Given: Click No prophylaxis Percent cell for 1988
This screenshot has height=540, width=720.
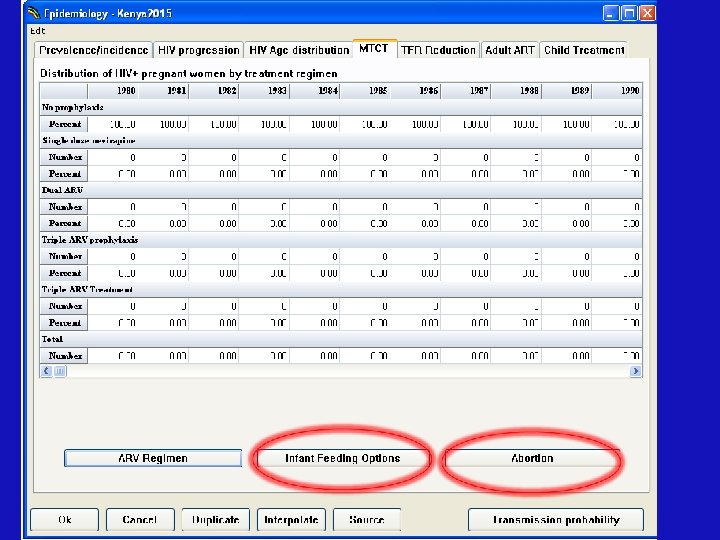Looking at the screenshot, I should click(x=517, y=124).
